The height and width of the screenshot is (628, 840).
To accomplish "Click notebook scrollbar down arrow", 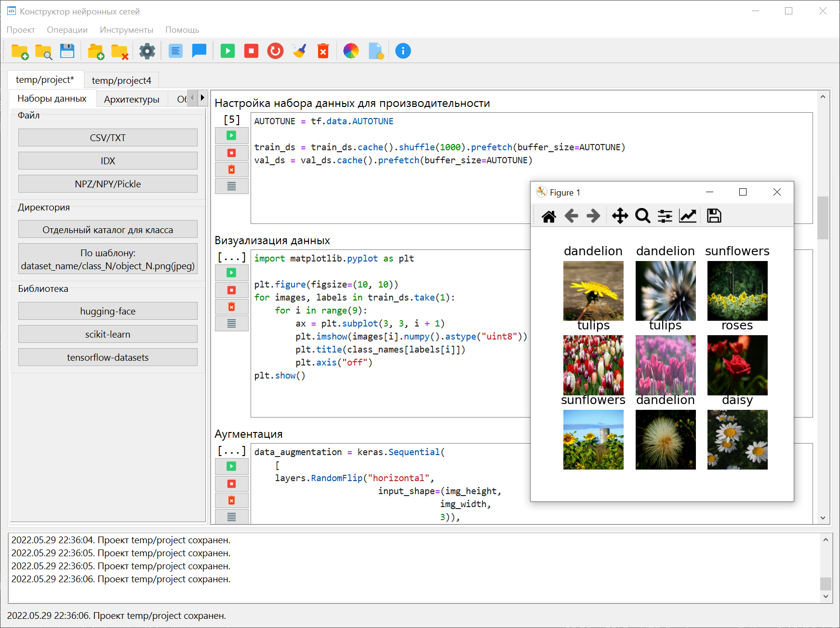I will (x=823, y=518).
